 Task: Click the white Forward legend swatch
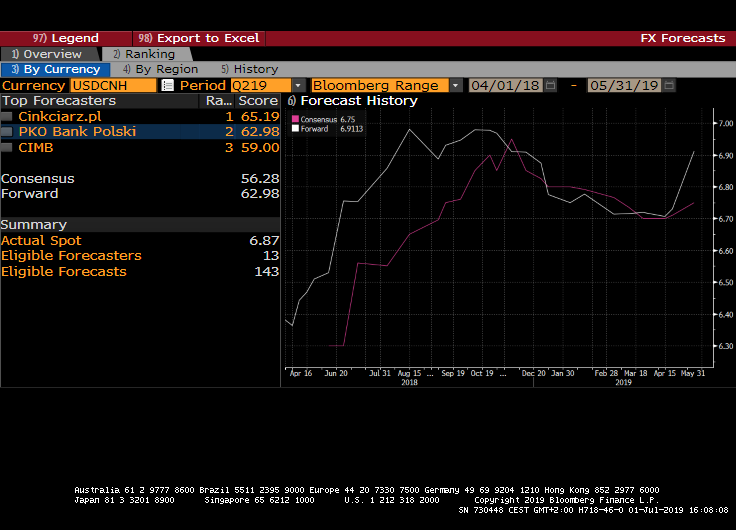click(x=296, y=128)
